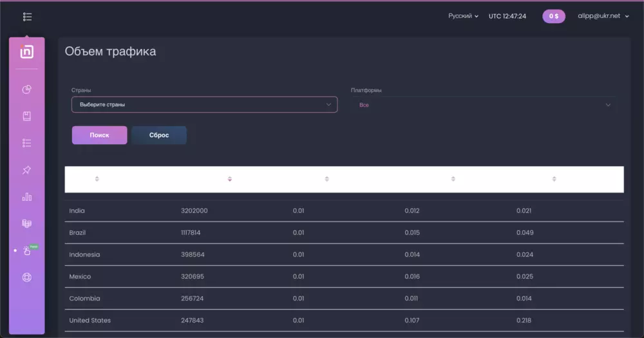Screen dimensions: 644x338
Task: Click the 0 $ balance badge
Action: (x=554, y=17)
